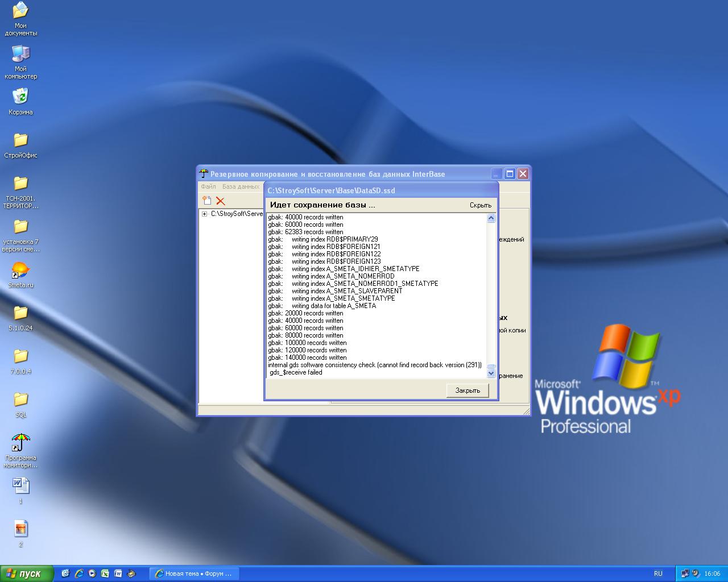Select the установка 7 версии folder icon
Image resolution: width=728 pixels, height=582 pixels.
click(x=20, y=235)
